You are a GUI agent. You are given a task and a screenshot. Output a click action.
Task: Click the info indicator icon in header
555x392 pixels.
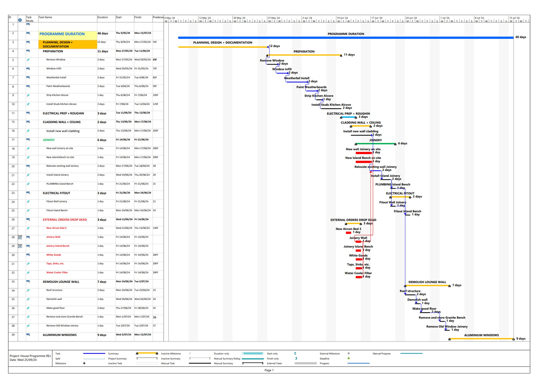tap(20, 20)
